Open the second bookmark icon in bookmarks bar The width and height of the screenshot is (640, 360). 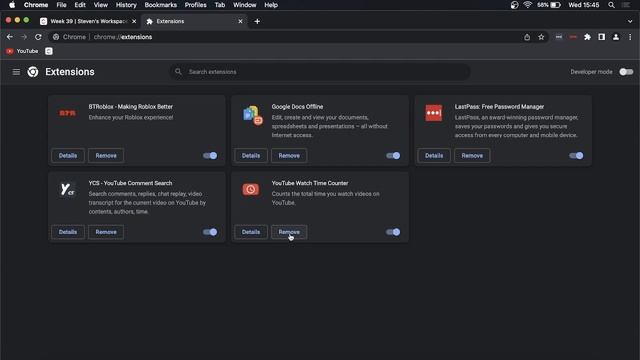49,51
